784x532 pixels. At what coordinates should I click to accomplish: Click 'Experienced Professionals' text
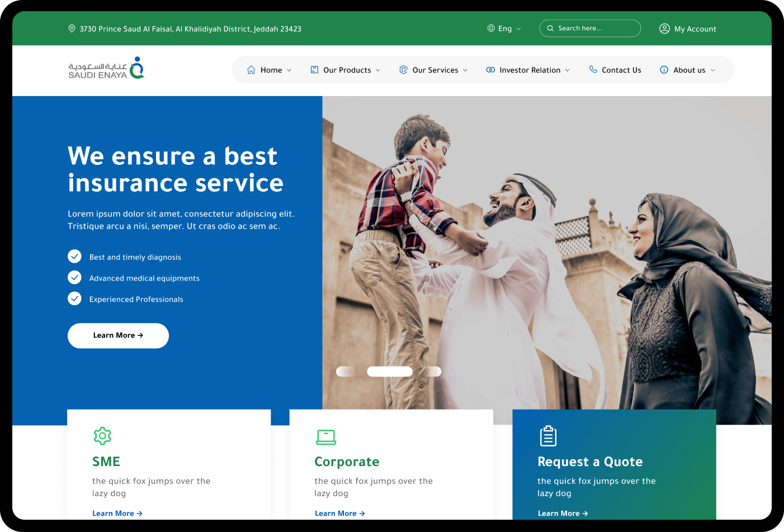[x=136, y=300]
